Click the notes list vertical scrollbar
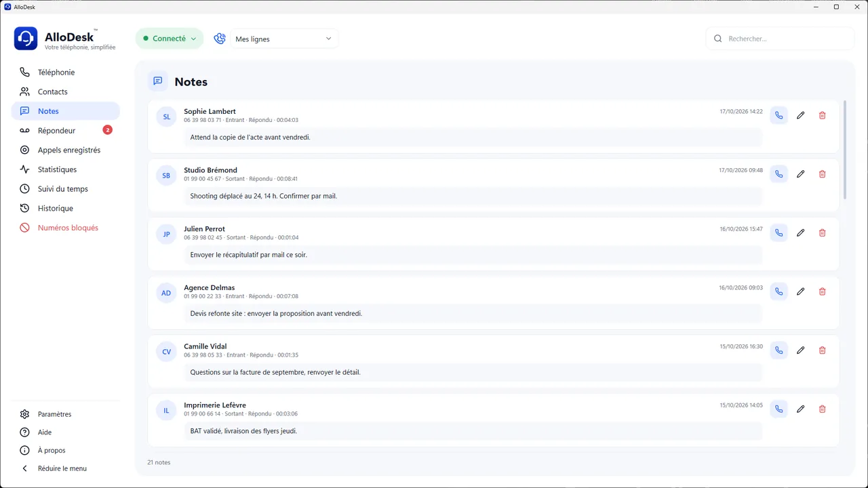Image resolution: width=868 pixels, height=488 pixels. coord(845,150)
